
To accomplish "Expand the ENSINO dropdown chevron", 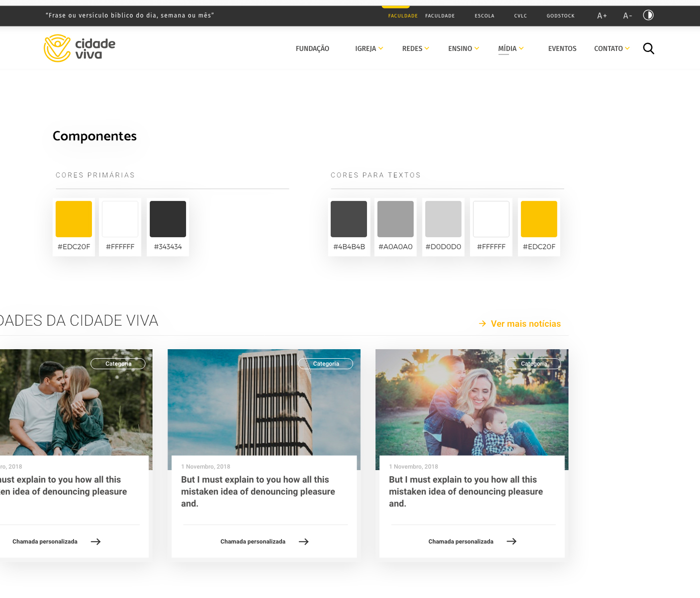I will point(477,48).
